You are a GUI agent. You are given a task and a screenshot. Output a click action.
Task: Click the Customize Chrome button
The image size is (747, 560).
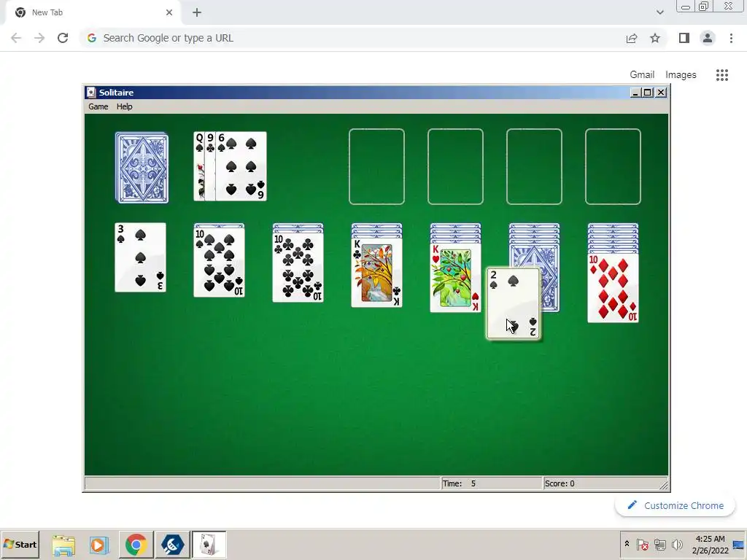[x=675, y=506]
